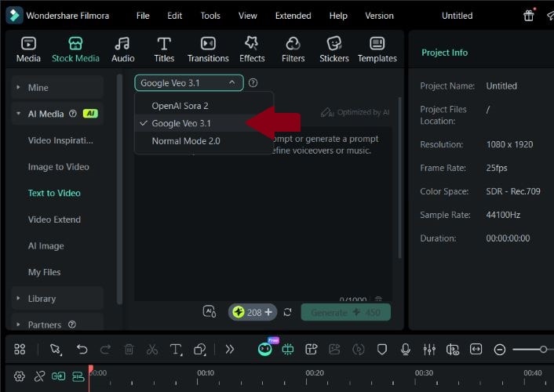Click Optimized by AI prompt button
554x392 pixels.
tap(355, 112)
